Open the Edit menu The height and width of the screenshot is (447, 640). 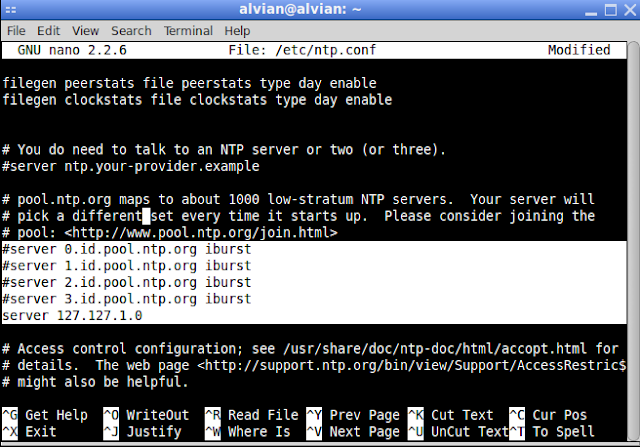pos(49,31)
